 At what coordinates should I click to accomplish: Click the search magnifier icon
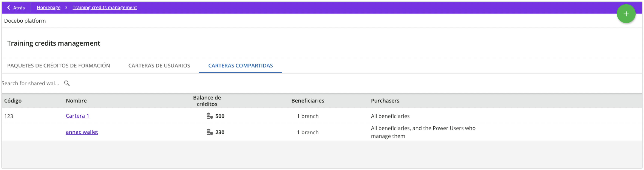coord(67,83)
